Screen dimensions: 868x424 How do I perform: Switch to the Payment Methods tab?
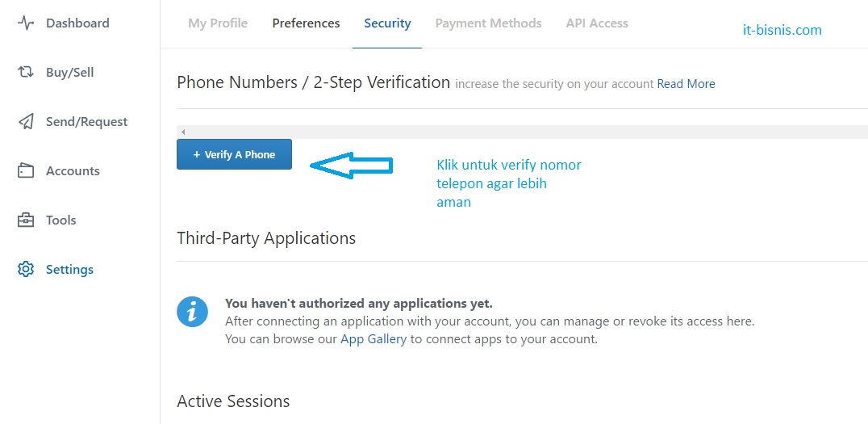pyautogui.click(x=488, y=23)
